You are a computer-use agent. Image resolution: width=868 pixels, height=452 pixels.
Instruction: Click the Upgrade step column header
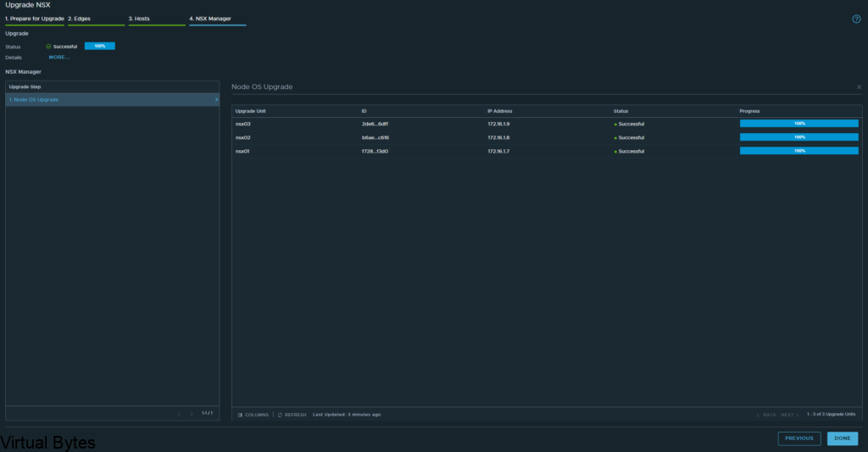coord(25,87)
